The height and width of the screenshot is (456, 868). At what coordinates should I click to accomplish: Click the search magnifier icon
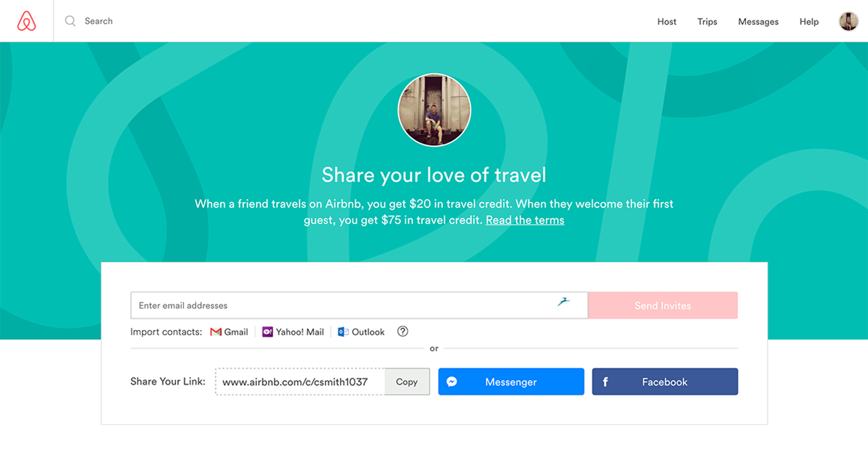(x=70, y=21)
